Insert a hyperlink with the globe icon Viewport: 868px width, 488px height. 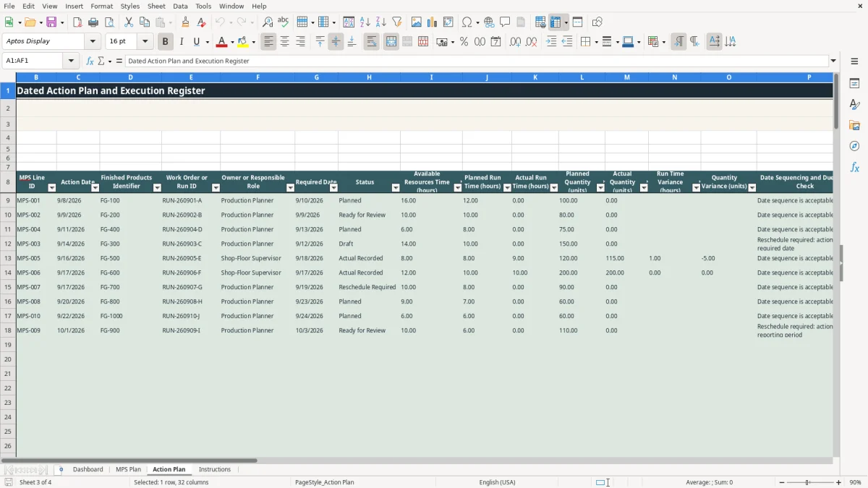pyautogui.click(x=489, y=22)
